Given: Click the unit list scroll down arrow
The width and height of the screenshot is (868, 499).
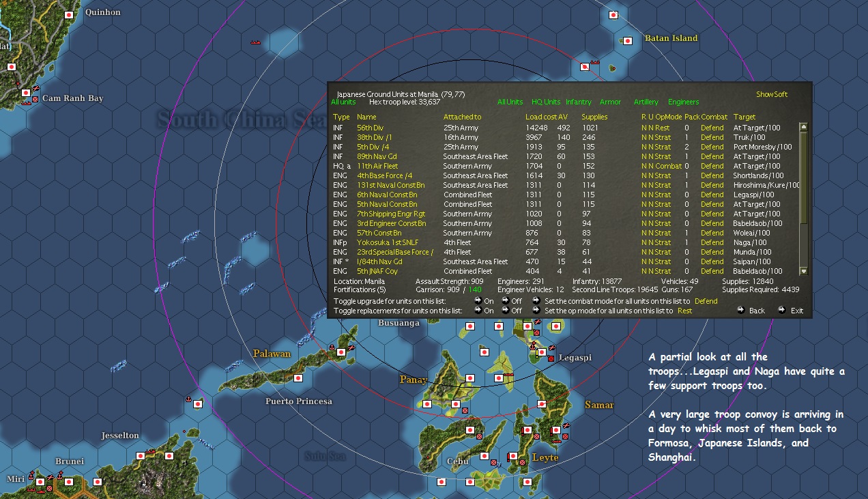Looking at the screenshot, I should point(803,271).
